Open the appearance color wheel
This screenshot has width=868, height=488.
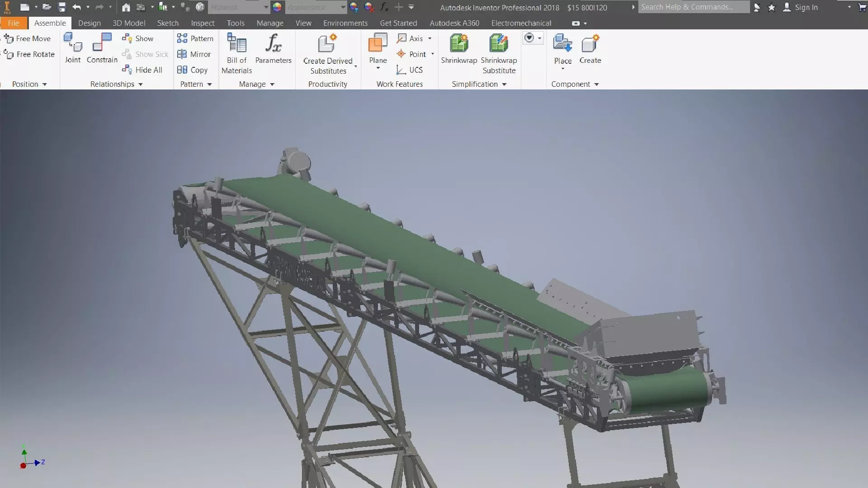pyautogui.click(x=277, y=7)
